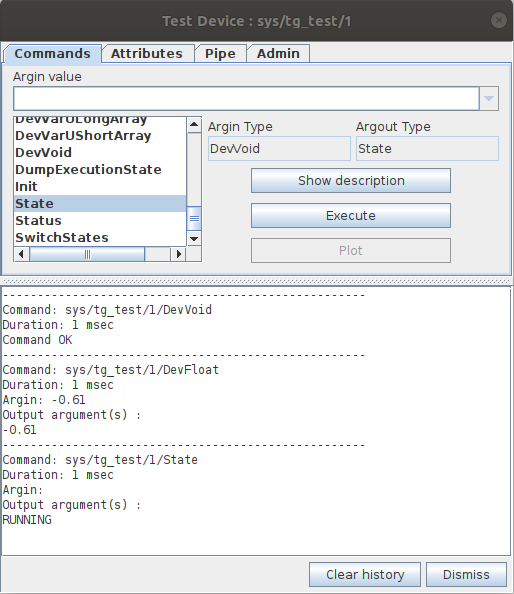This screenshot has height=594, width=514.
Task: Click the 'Command: sys/tg_test/1/State' history line
Action: click(x=100, y=460)
